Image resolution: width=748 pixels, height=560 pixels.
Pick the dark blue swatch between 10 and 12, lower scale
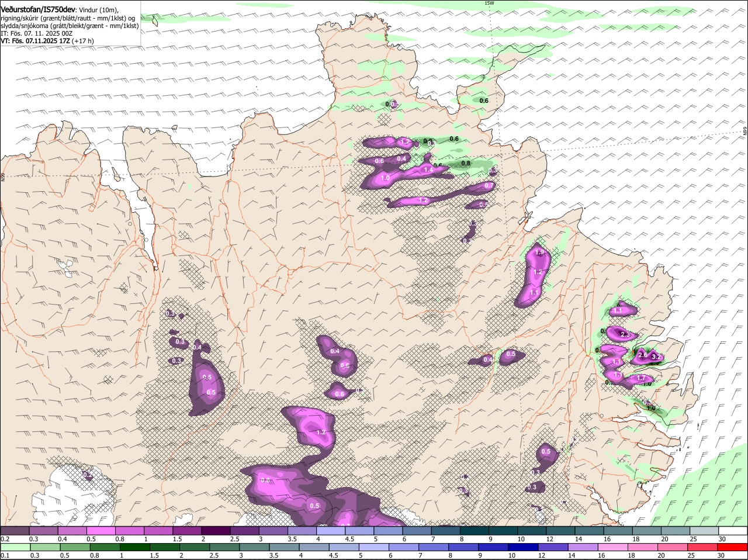(x=524, y=547)
